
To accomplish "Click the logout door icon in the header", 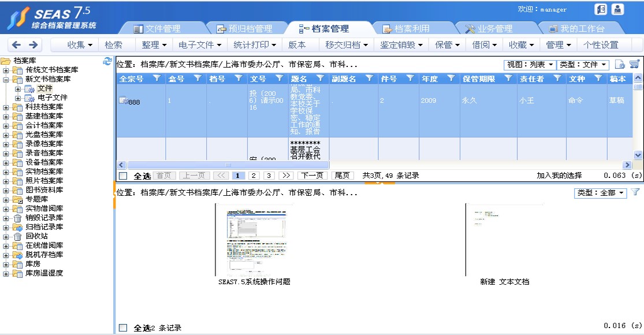I will pos(601,9).
